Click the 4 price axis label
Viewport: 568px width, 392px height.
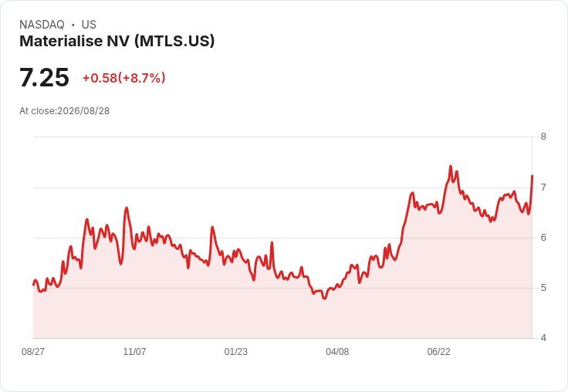click(543, 338)
